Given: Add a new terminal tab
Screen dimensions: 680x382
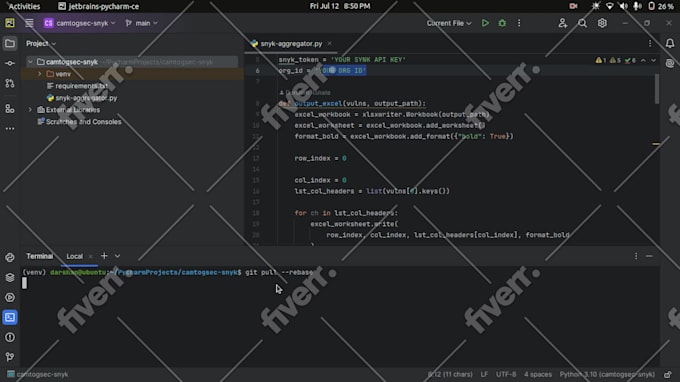Looking at the screenshot, I should tap(104, 256).
